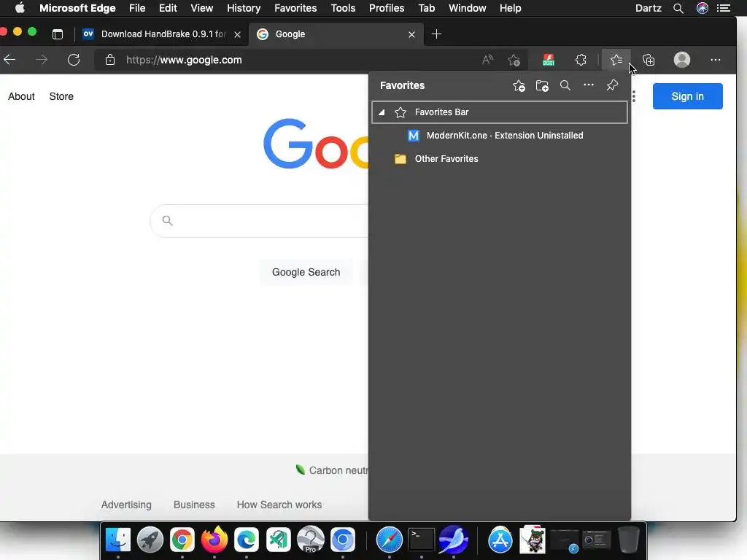747x560 pixels.
Task: Open Google apps grid icon
Action: coord(634,97)
